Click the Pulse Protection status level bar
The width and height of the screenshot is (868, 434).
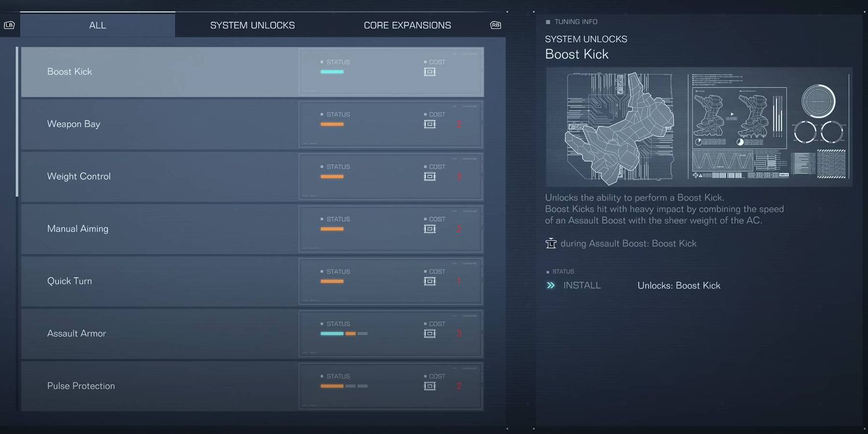click(x=344, y=386)
